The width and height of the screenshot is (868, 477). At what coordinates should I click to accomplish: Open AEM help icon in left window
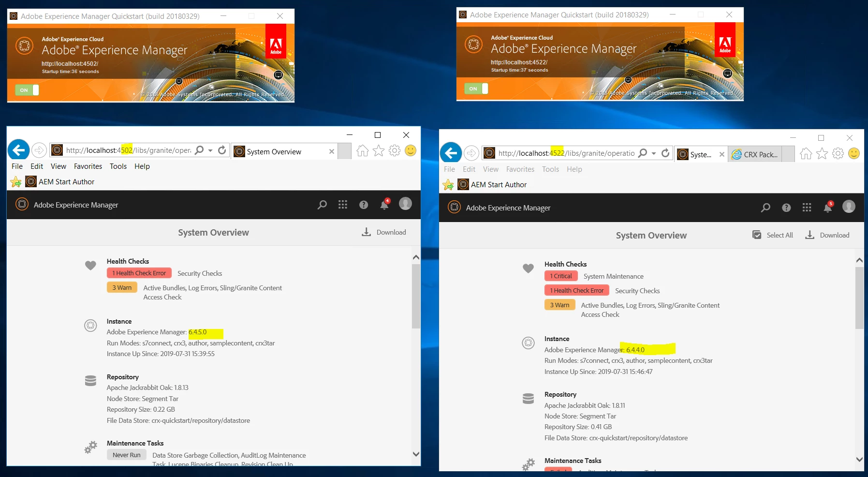[x=364, y=205]
